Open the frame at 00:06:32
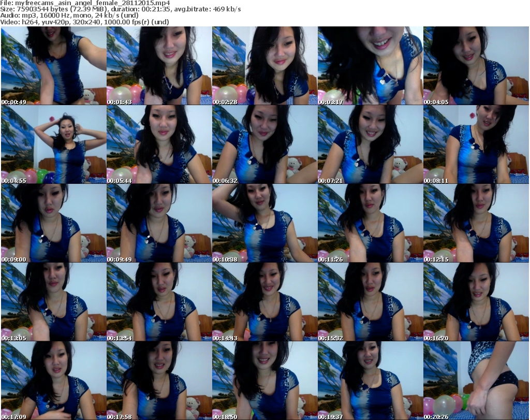Viewport: 530px width, 420px height. pos(264,144)
